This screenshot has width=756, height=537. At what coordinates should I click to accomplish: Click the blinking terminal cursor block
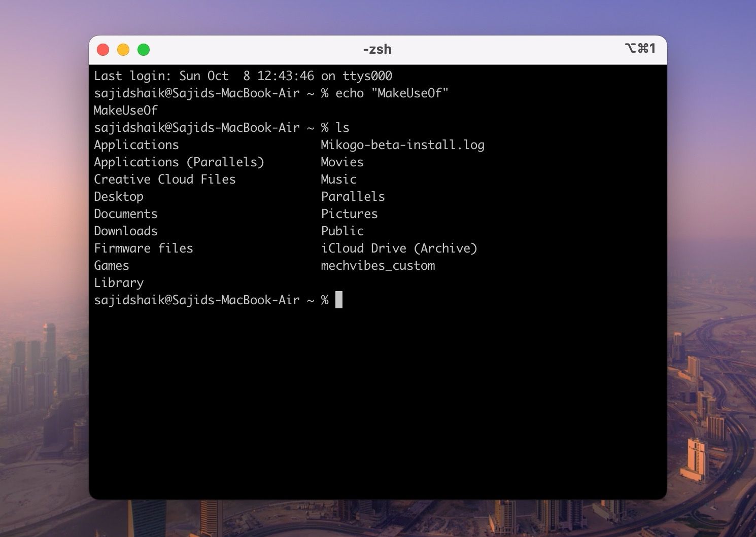tap(339, 300)
